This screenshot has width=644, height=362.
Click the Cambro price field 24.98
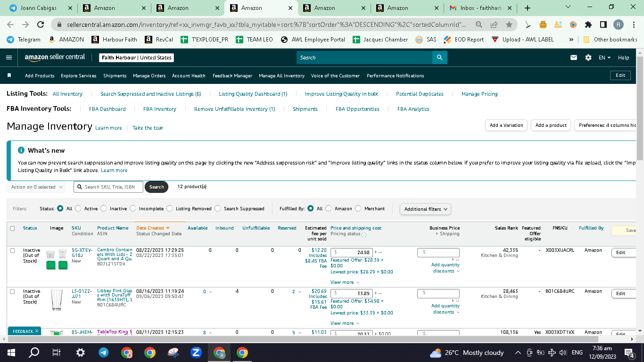pyautogui.click(x=352, y=253)
